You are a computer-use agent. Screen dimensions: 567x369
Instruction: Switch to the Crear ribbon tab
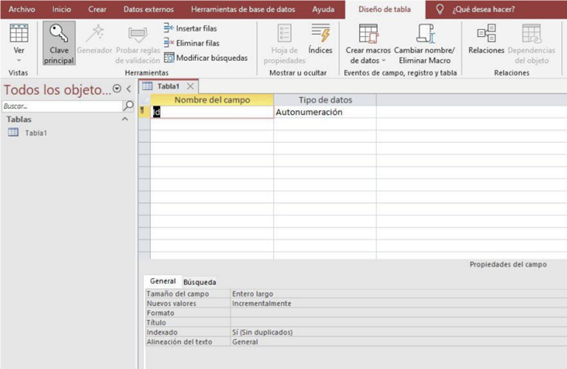tap(97, 9)
